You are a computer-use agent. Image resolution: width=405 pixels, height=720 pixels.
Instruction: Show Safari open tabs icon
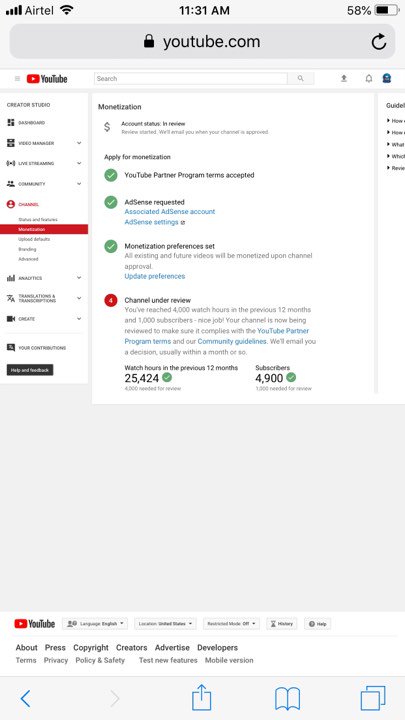(x=373, y=698)
